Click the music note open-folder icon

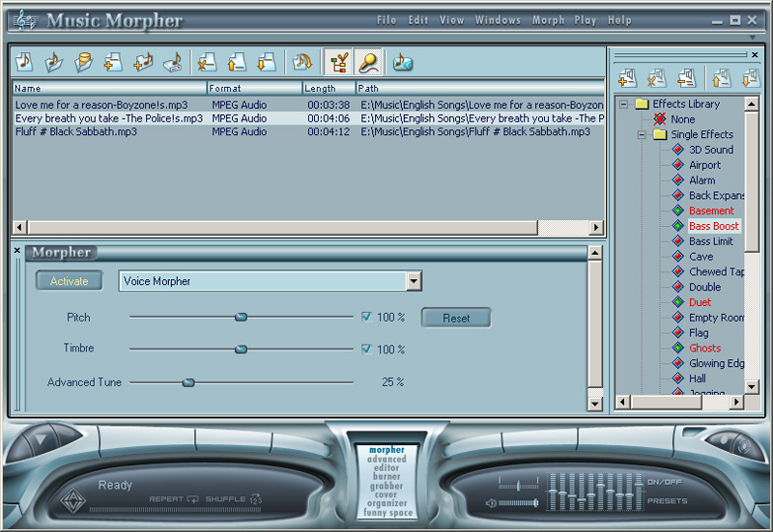(54, 63)
